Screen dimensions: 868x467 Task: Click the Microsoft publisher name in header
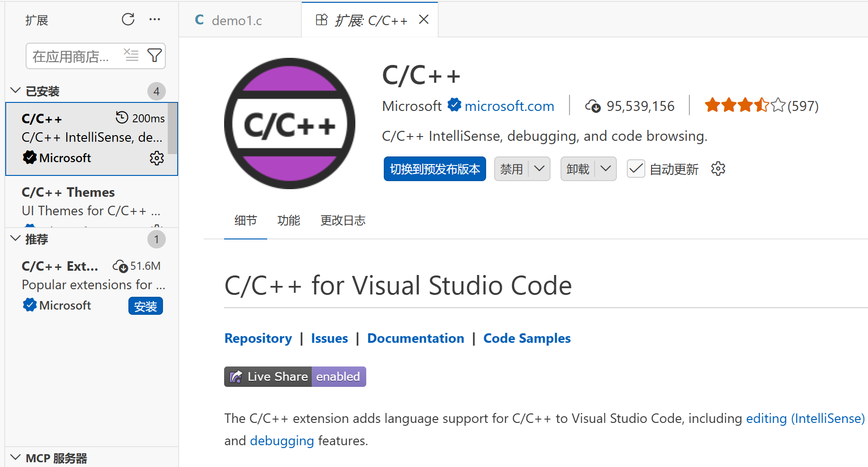pos(412,106)
